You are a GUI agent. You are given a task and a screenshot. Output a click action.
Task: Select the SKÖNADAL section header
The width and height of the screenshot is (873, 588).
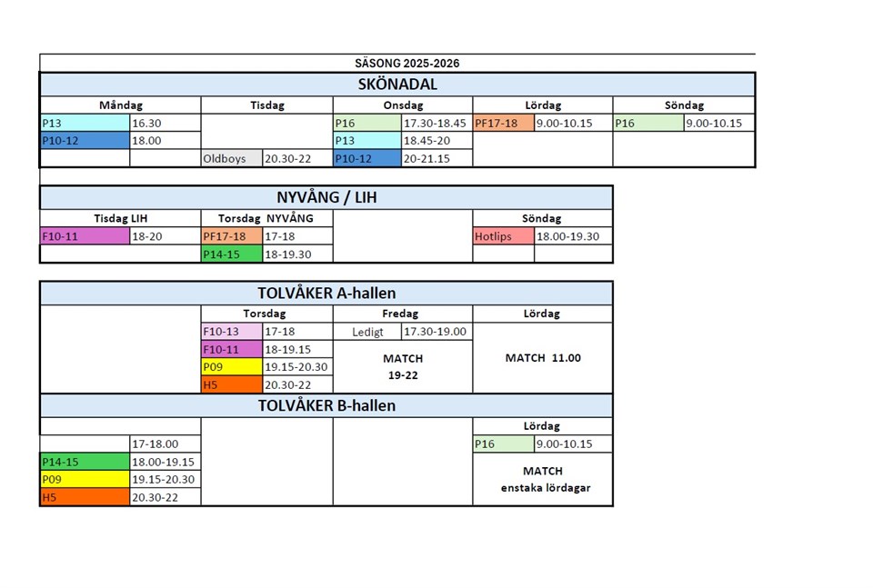(396, 85)
